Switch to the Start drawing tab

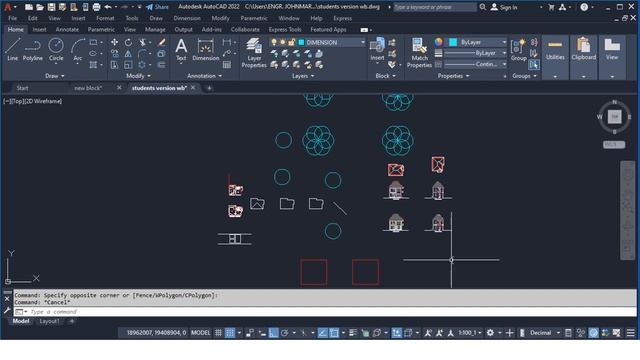[x=22, y=88]
